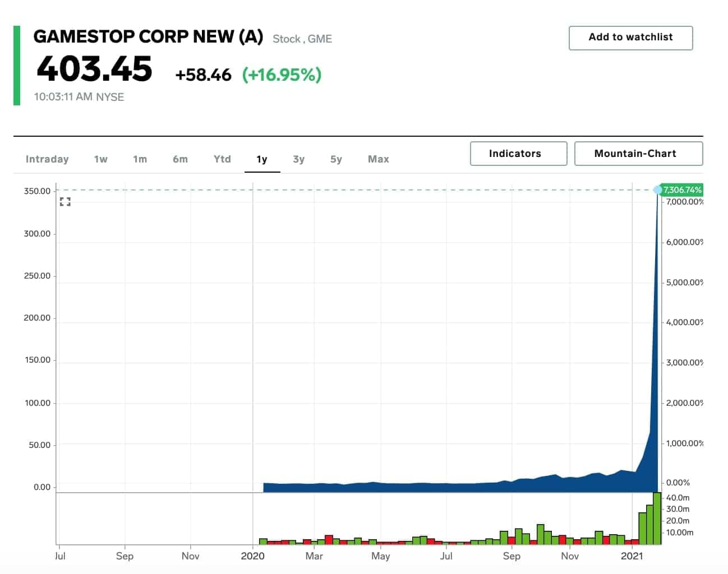Add GameStop to the watchlist

(630, 38)
